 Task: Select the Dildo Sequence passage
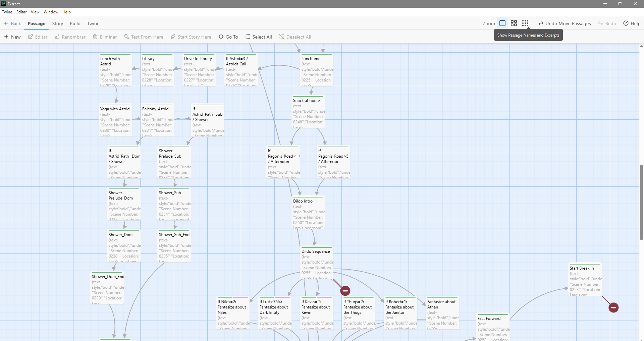pyautogui.click(x=317, y=263)
